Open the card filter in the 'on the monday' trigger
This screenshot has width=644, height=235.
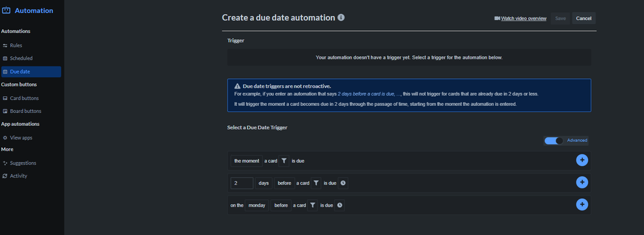click(313, 205)
